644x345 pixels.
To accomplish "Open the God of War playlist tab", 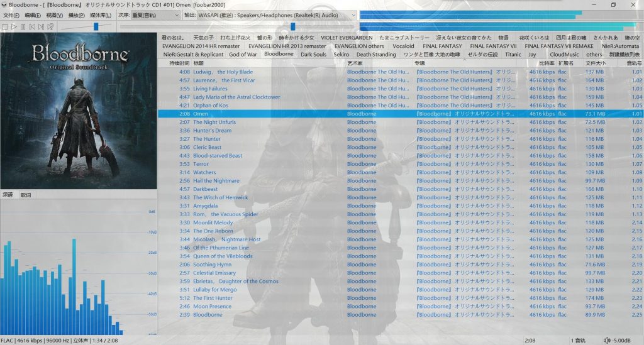I will tap(243, 54).
